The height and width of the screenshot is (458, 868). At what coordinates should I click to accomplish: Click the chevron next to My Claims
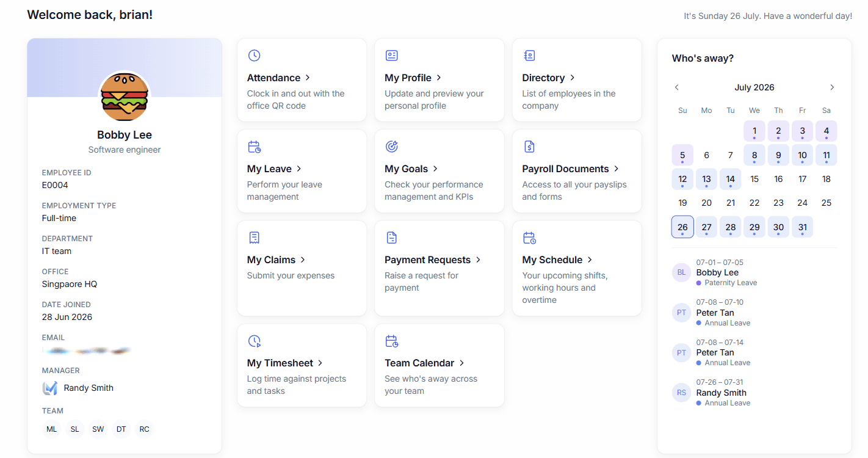[x=303, y=260]
